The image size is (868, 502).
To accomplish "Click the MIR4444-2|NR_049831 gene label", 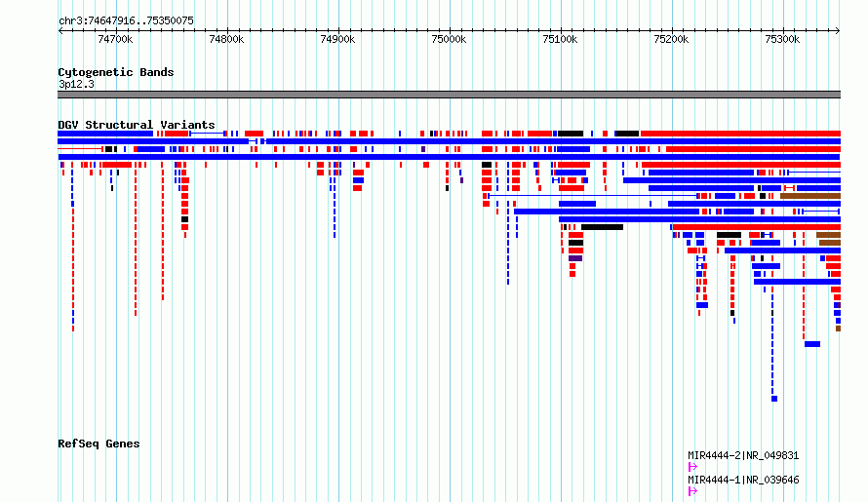I will (743, 455).
